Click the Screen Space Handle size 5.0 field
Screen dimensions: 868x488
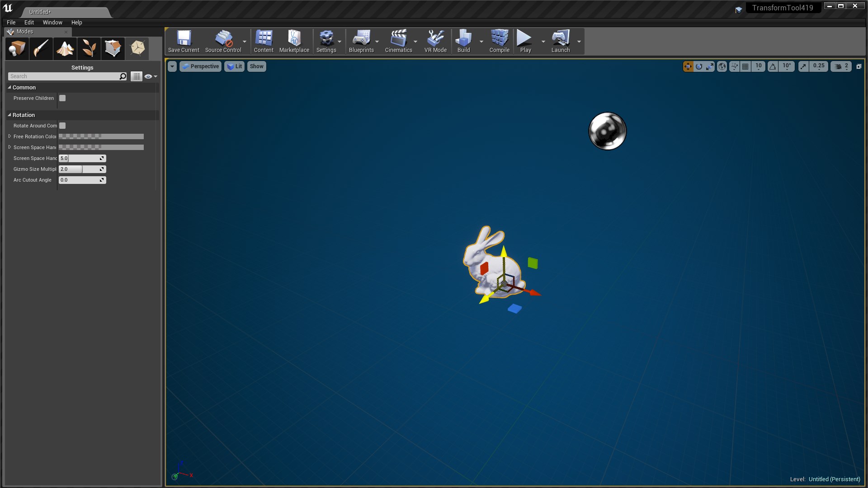pyautogui.click(x=82, y=158)
